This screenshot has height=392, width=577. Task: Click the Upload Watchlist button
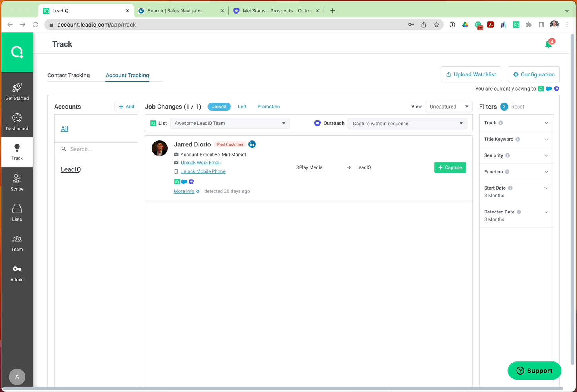point(471,74)
